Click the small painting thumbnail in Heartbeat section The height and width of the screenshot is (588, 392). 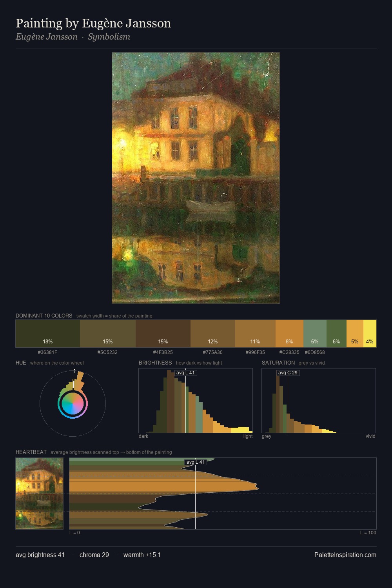click(39, 494)
